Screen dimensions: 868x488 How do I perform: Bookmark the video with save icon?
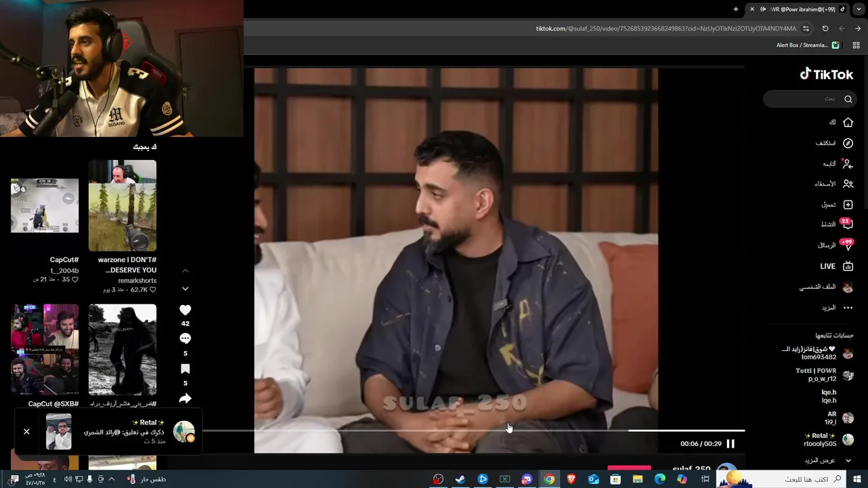(x=185, y=369)
